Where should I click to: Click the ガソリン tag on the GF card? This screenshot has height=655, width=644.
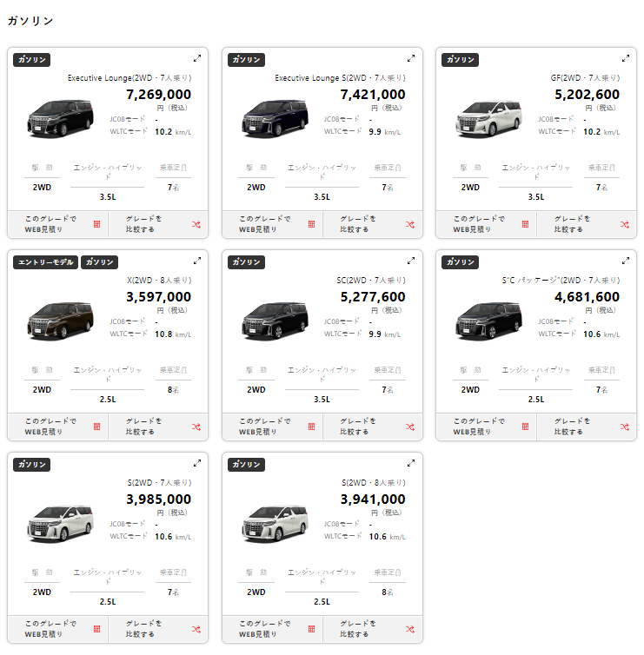coord(461,59)
